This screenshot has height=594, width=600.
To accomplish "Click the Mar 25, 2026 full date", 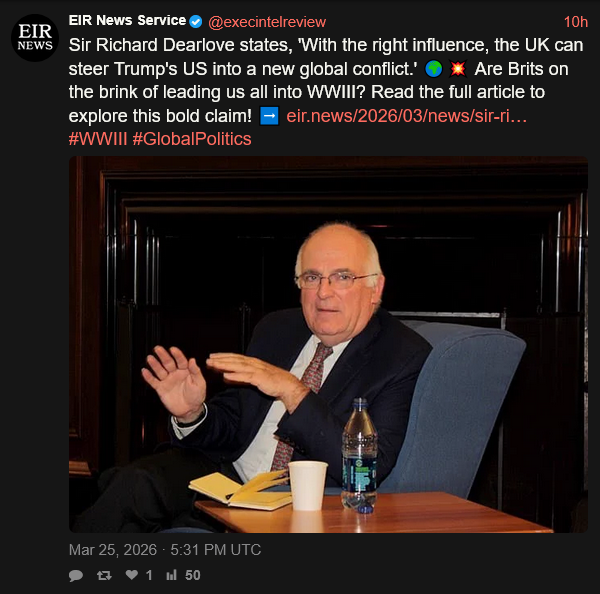I will pyautogui.click(x=164, y=549).
